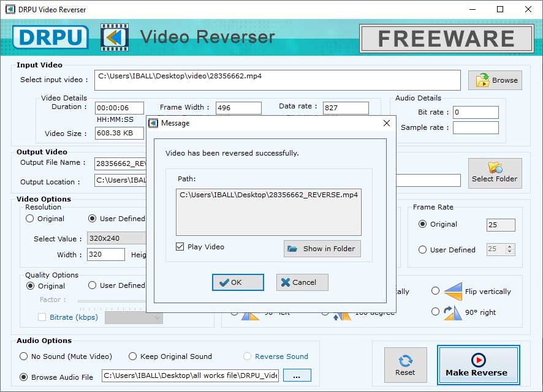
Task: Select Flip vertically radio button
Action: pyautogui.click(x=436, y=291)
